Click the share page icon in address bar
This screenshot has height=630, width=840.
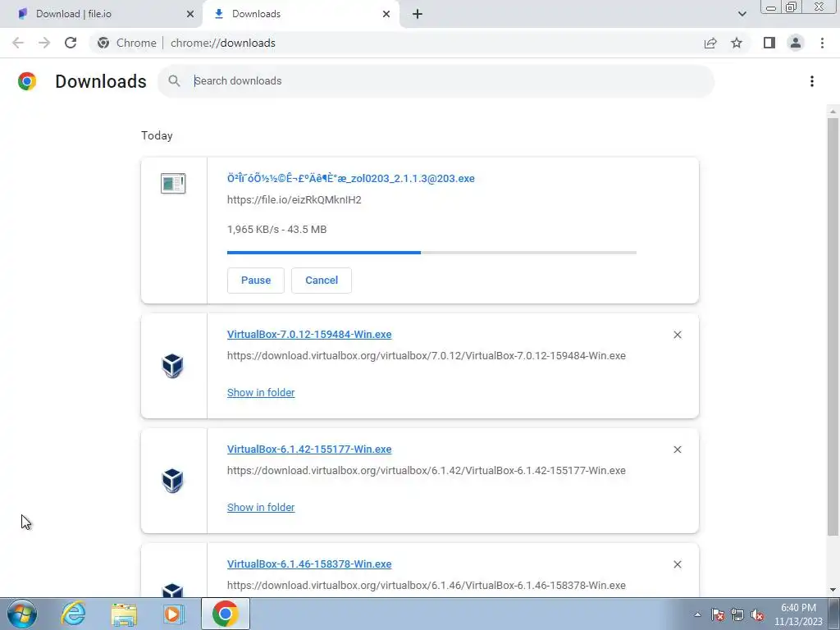(x=710, y=43)
